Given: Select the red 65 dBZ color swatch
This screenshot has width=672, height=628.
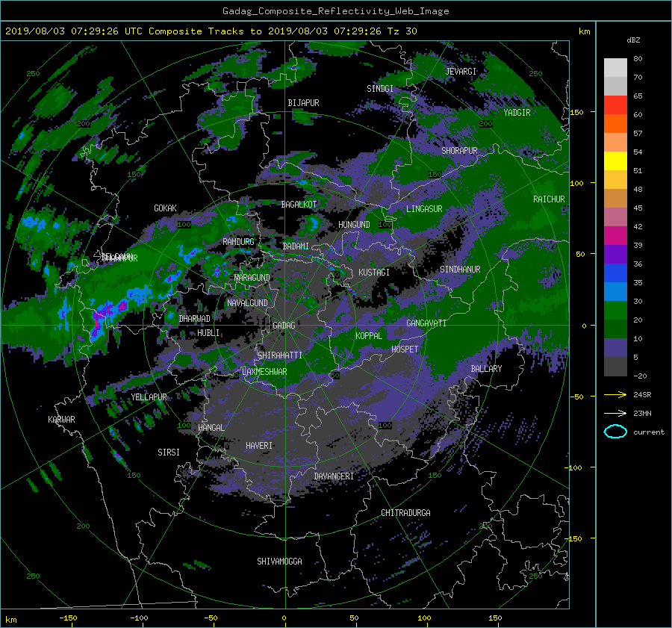Looking at the screenshot, I should click(x=615, y=105).
